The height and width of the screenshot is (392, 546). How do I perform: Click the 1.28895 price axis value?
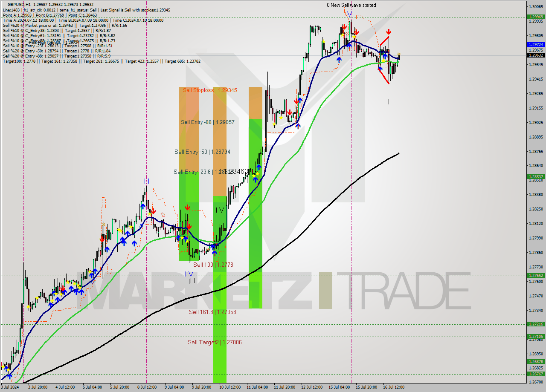pyautogui.click(x=536, y=137)
